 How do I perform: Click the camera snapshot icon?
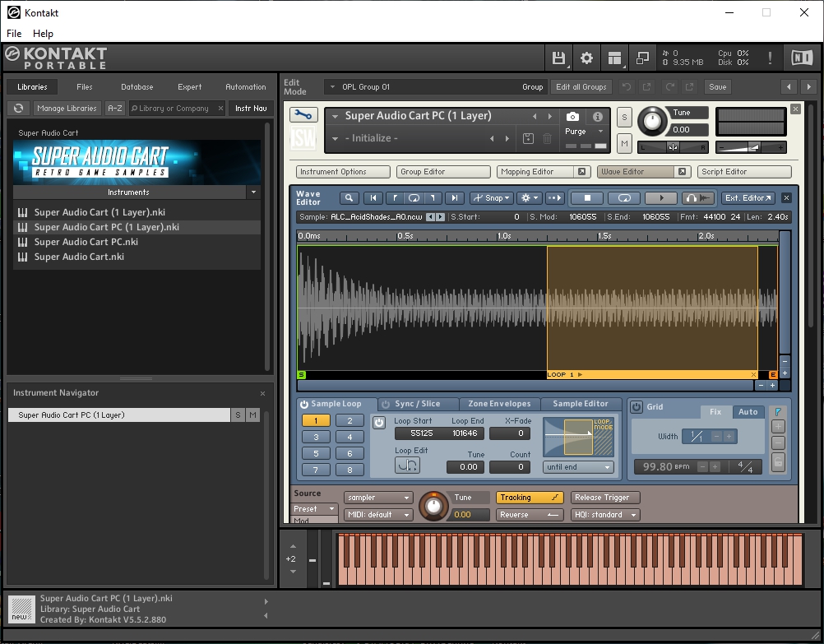click(572, 117)
